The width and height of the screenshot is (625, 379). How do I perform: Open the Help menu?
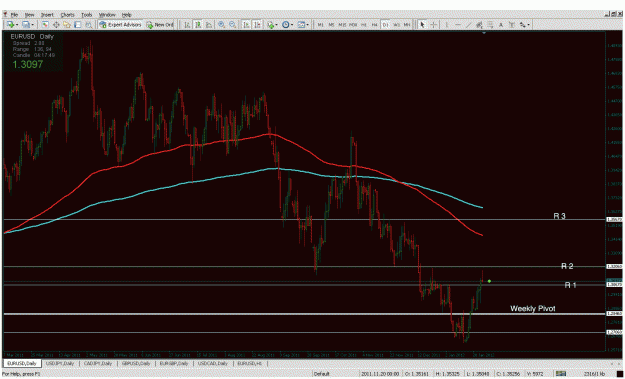[x=126, y=15]
